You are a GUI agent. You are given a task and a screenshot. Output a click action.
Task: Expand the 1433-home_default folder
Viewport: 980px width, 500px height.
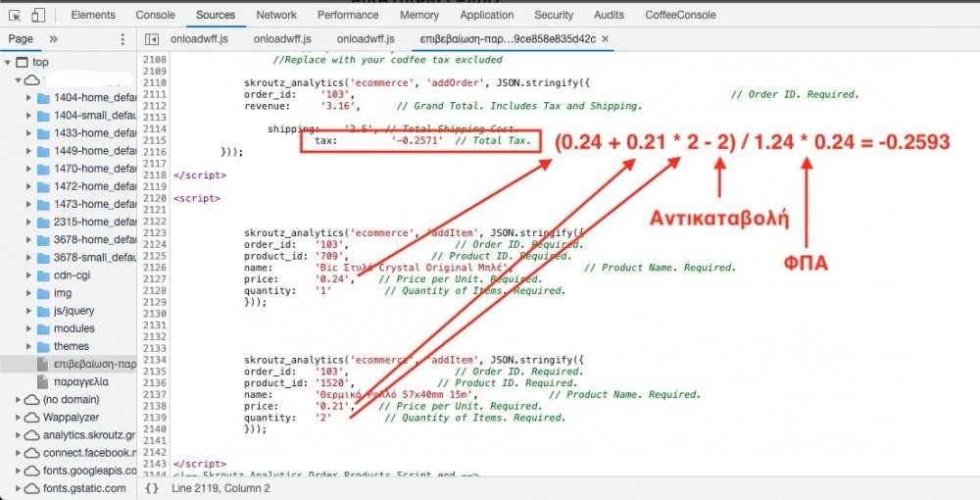28,133
